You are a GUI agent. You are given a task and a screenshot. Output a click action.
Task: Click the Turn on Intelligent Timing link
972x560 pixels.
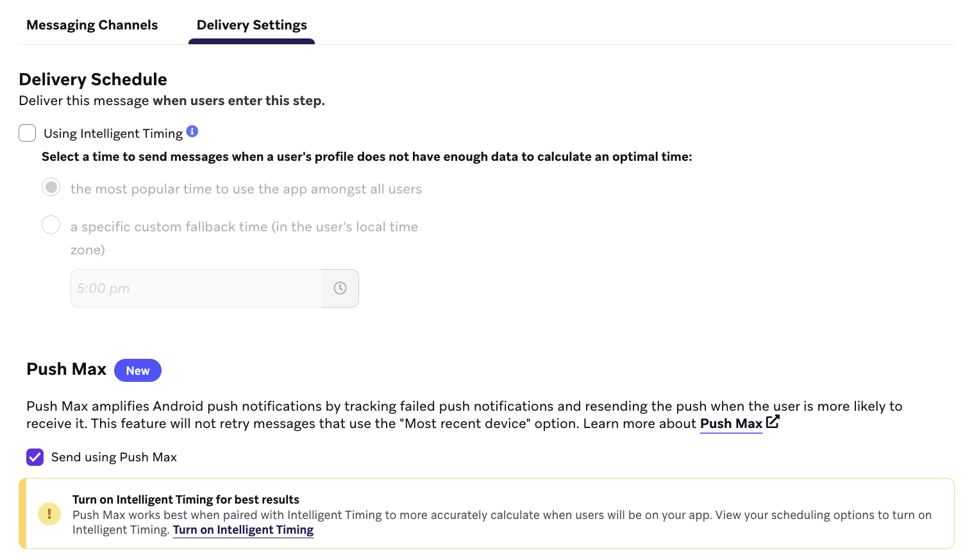[x=243, y=530]
